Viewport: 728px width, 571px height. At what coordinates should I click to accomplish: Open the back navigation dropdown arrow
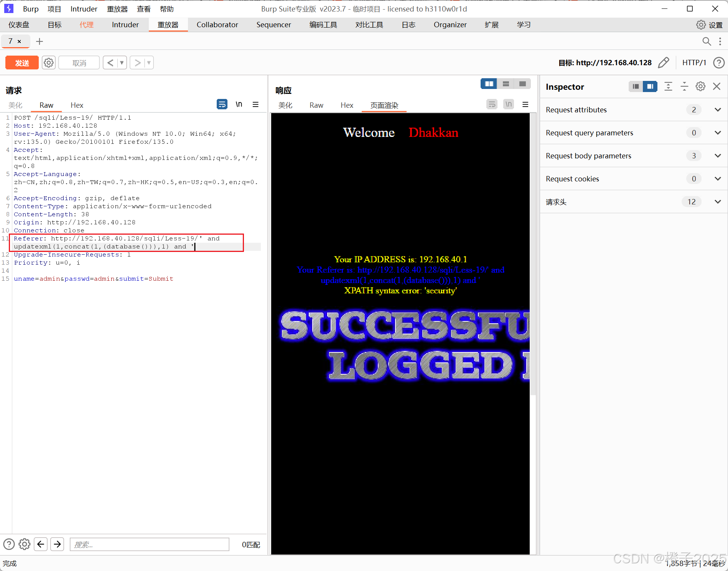click(x=122, y=63)
